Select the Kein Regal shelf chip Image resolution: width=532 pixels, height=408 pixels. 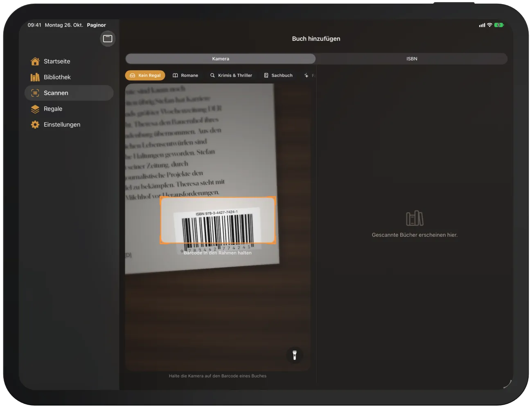145,75
